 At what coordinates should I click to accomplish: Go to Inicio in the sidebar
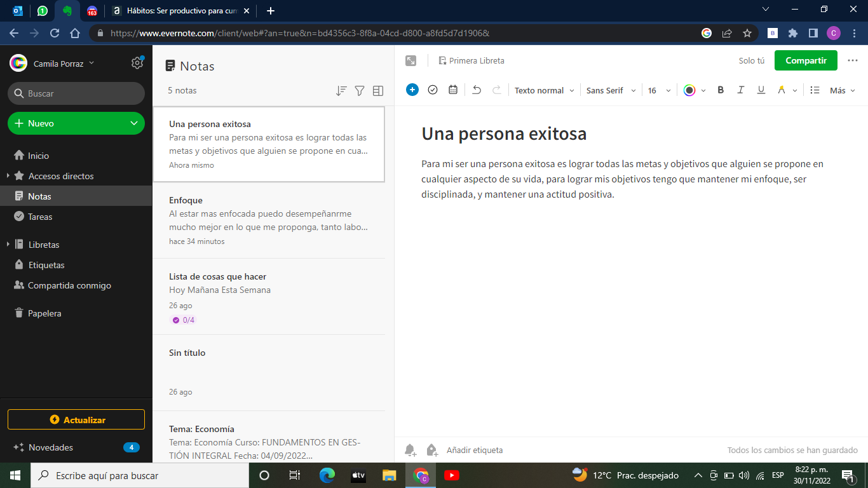pyautogui.click(x=76, y=156)
